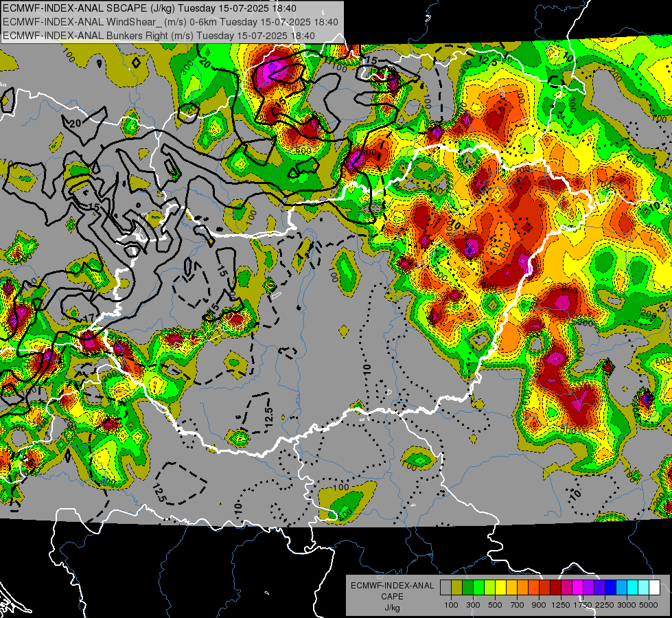Click the 2250 legend tick label
Viewport: 672px width, 618px height.
pos(605,605)
